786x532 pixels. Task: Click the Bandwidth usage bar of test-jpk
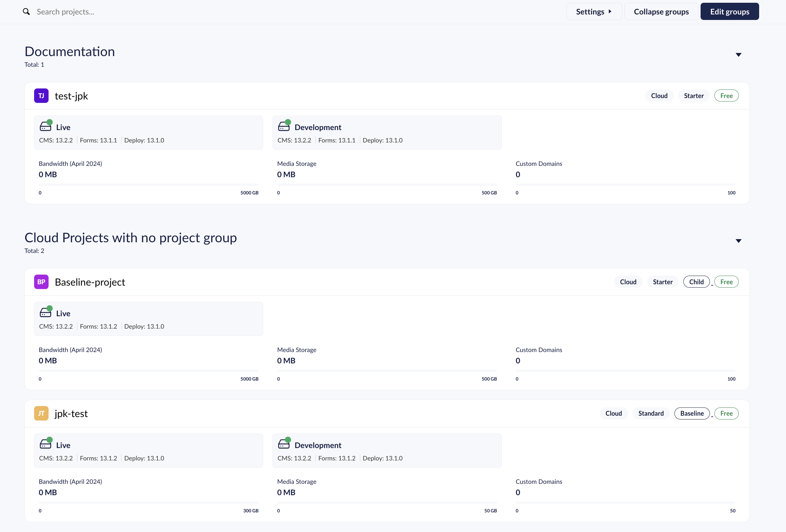(x=148, y=184)
